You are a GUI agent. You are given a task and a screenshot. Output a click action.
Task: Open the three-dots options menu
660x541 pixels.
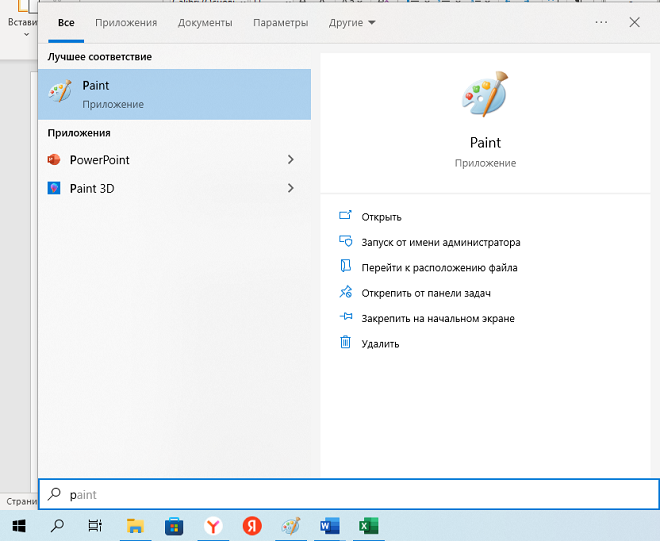[601, 22]
